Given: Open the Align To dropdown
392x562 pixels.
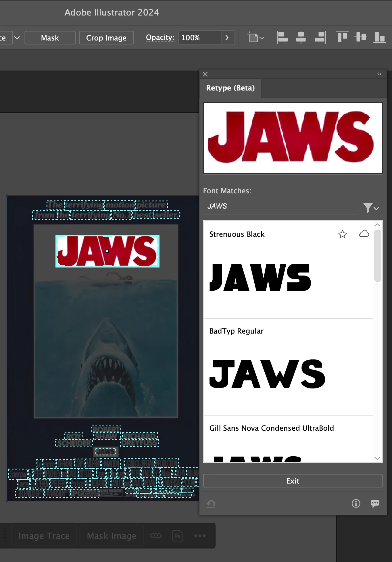Looking at the screenshot, I should tap(255, 38).
